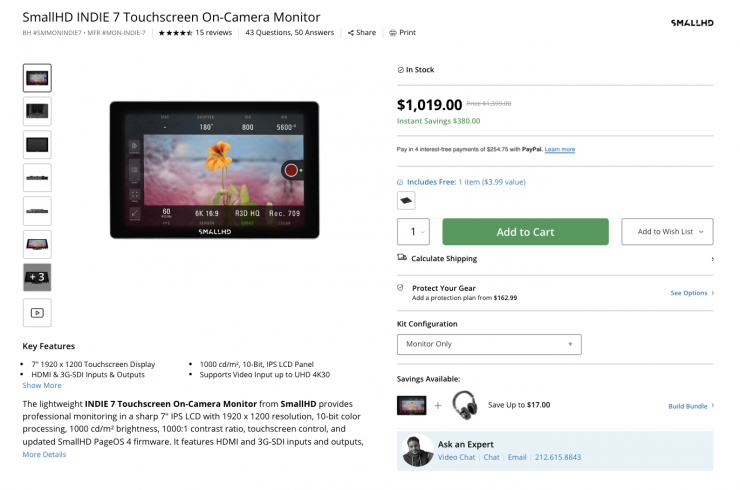Select the first monitor front thumbnail
Viewport: 740px width, 490px height.
pyautogui.click(x=37, y=78)
